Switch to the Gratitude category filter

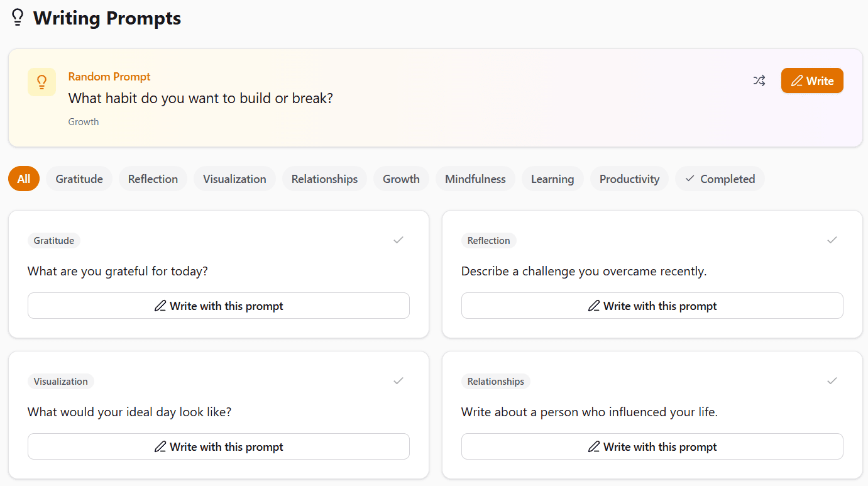(x=79, y=179)
